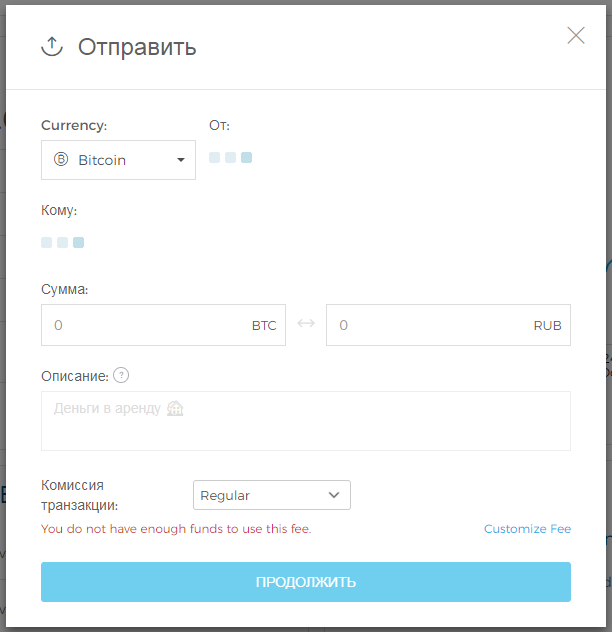The width and height of the screenshot is (612, 632).
Task: Expand the Currency dropdown arrow
Action: click(x=181, y=160)
